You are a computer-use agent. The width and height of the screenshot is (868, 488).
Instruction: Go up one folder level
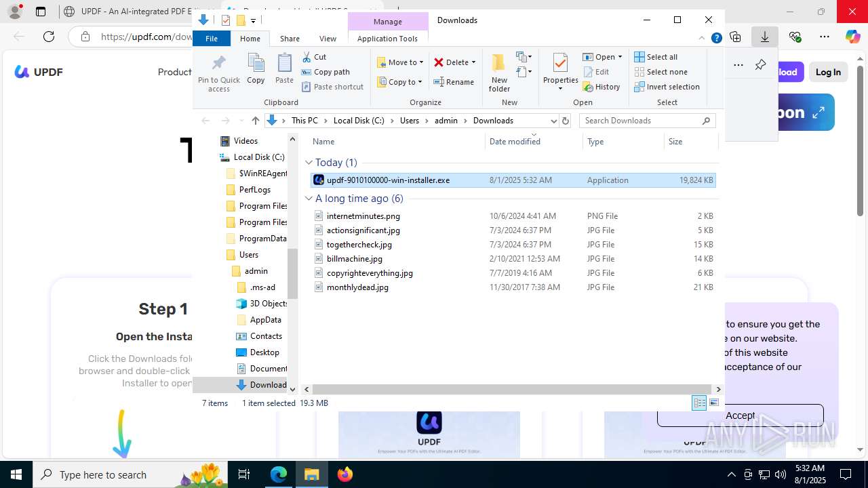coord(255,121)
